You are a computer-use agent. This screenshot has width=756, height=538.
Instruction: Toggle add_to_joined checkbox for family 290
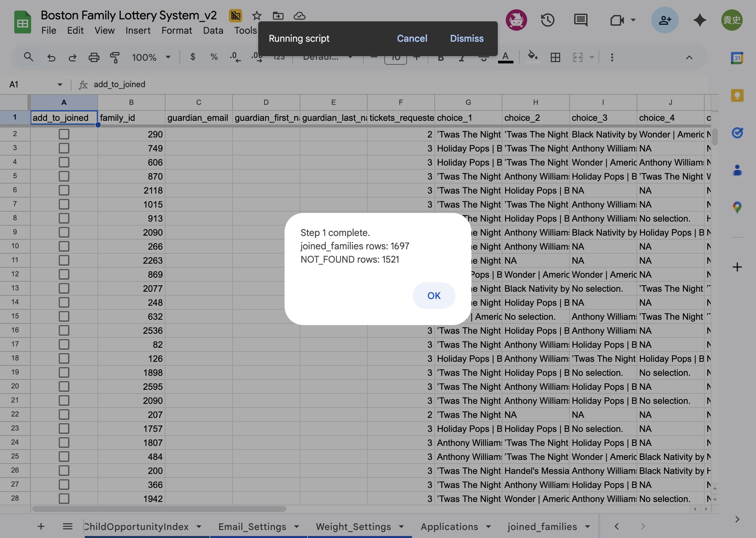pyautogui.click(x=64, y=134)
